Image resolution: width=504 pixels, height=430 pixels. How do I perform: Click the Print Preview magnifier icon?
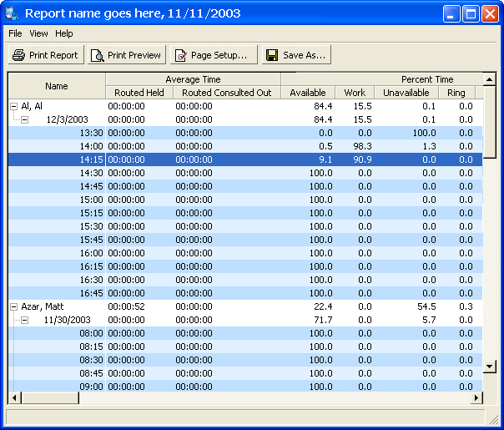click(98, 55)
